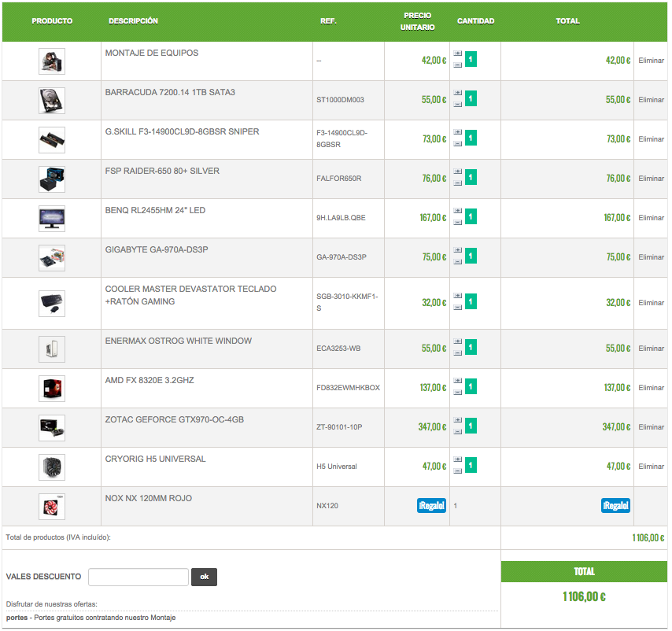This screenshot has width=672, height=631.
Task: Decrease quantity of ZOTAC GTX970
Action: pos(458,432)
